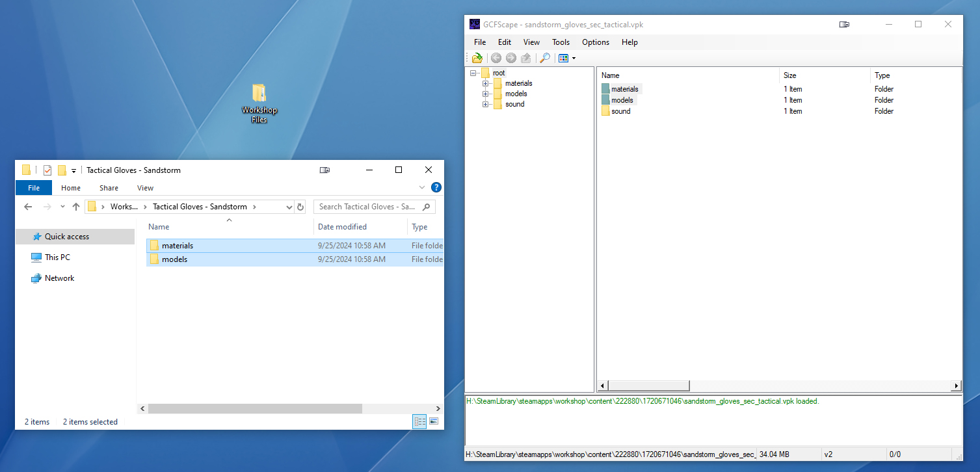Click the Properties icon in Explorer title bar
The width and height of the screenshot is (980, 472).
tap(47, 170)
